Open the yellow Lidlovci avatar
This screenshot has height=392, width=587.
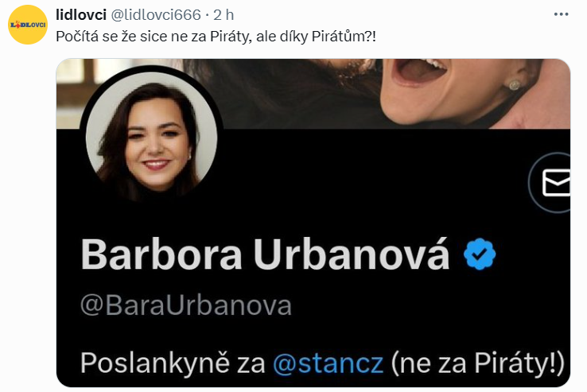coord(28,25)
